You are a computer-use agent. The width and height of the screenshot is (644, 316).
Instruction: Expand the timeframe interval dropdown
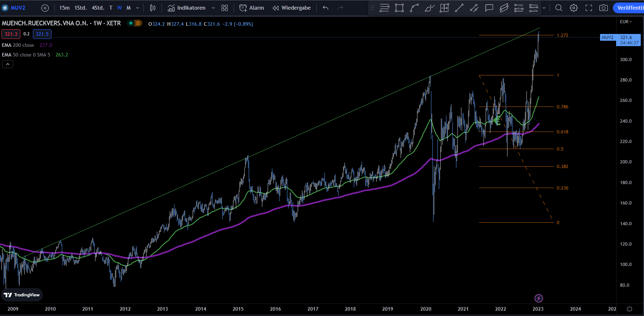[x=138, y=8]
